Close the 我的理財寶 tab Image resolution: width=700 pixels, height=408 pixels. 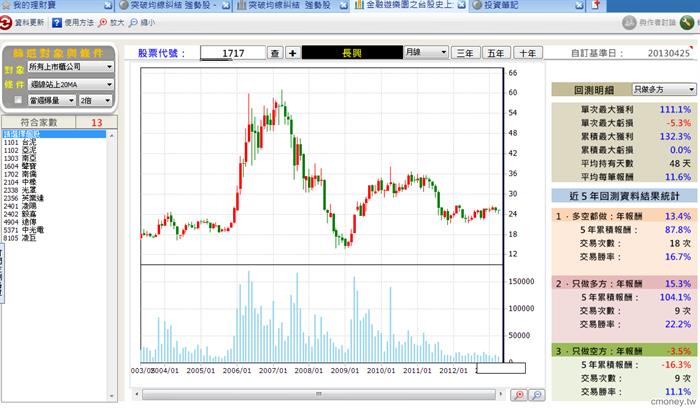(x=108, y=5)
